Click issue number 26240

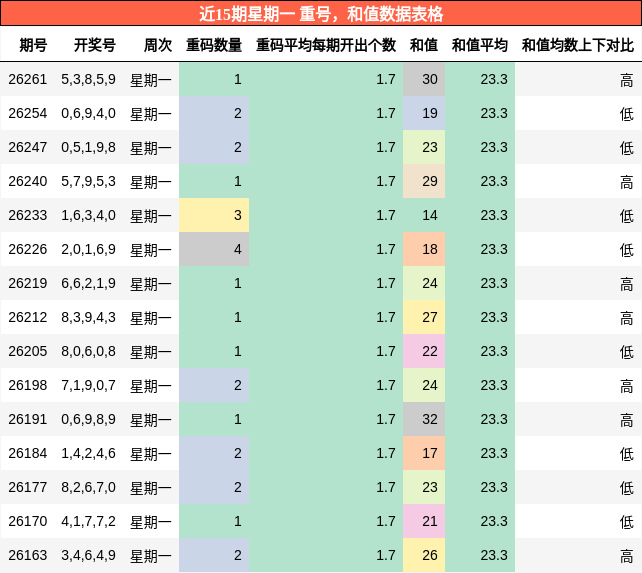pyautogui.click(x=28, y=181)
